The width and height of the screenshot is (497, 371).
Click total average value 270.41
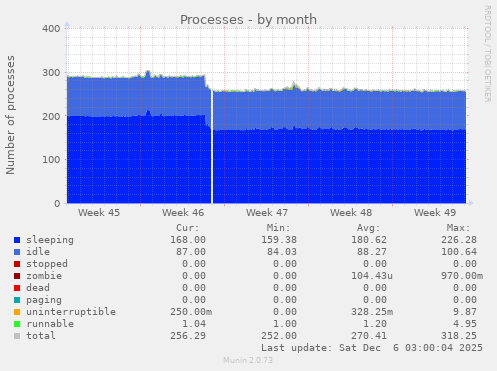click(369, 336)
